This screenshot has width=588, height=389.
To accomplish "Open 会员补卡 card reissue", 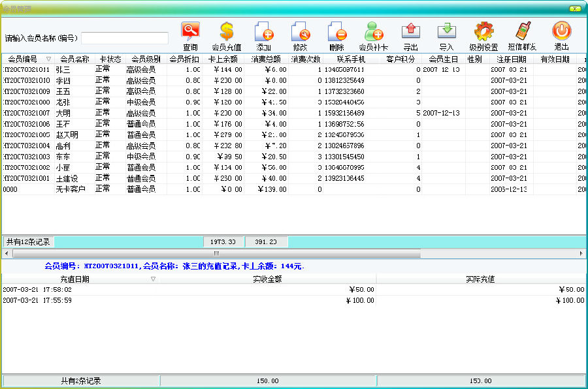I will pyautogui.click(x=373, y=37).
